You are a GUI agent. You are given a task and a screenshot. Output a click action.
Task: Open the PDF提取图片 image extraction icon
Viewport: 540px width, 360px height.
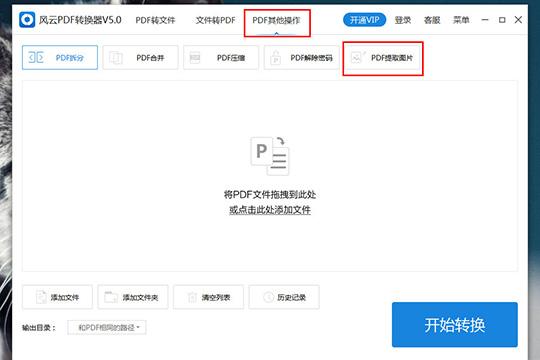[357, 58]
